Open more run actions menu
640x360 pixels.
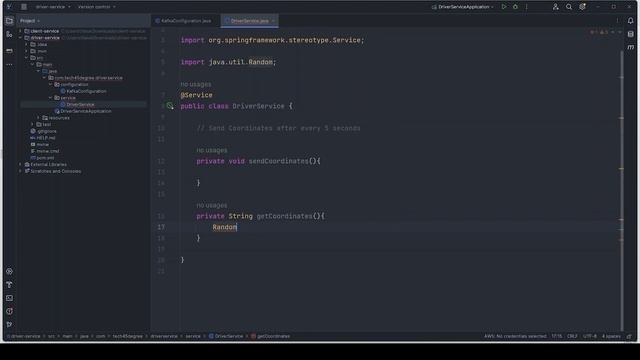click(x=527, y=7)
